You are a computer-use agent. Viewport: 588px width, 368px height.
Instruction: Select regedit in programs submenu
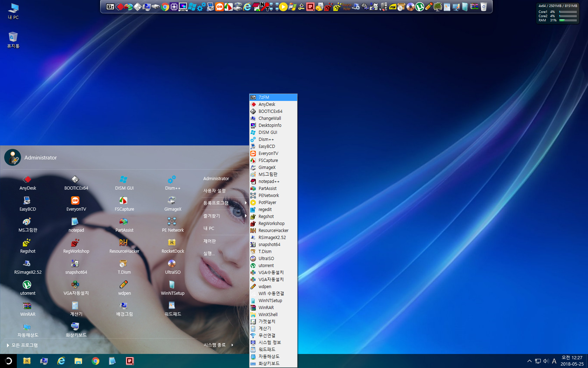coord(273,210)
